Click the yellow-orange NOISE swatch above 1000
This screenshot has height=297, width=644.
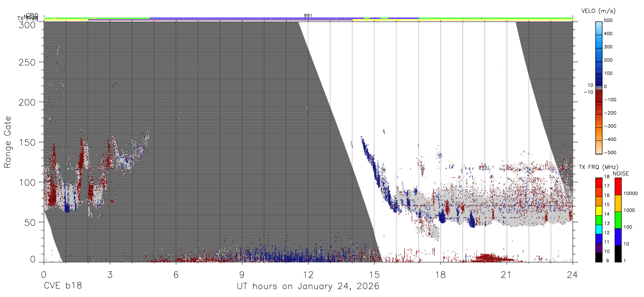point(618,203)
